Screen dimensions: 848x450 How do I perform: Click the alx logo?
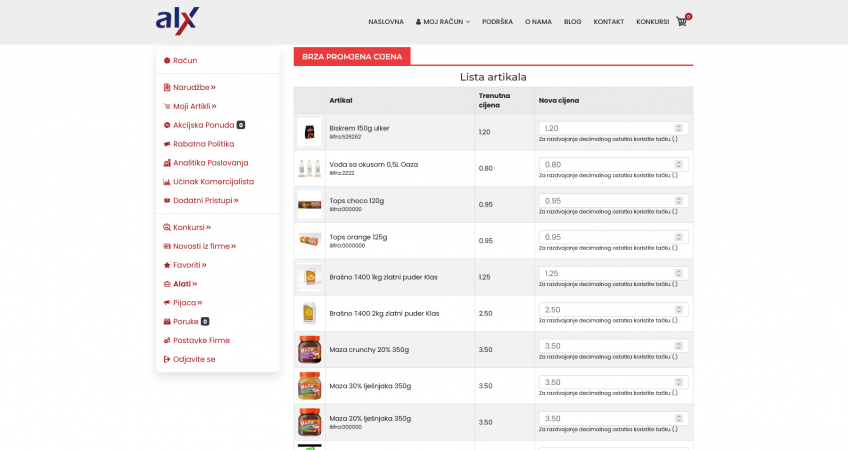coord(177,21)
